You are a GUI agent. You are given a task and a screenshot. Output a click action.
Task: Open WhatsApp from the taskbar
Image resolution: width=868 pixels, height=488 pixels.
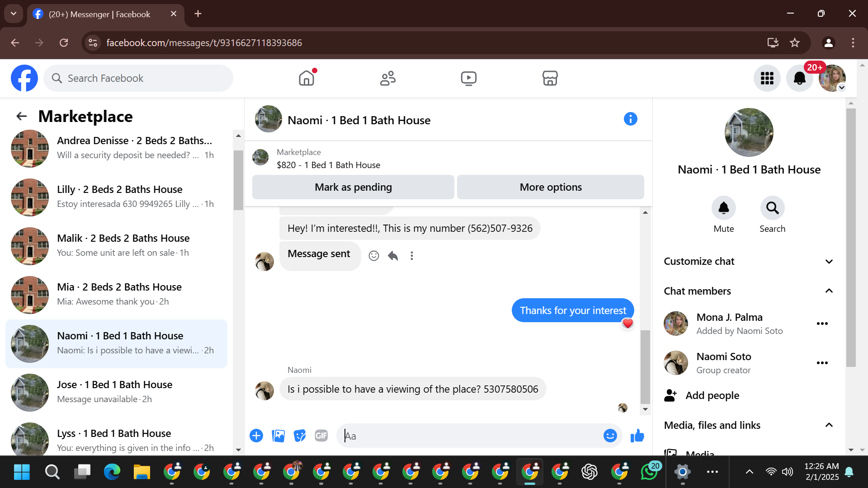(649, 472)
